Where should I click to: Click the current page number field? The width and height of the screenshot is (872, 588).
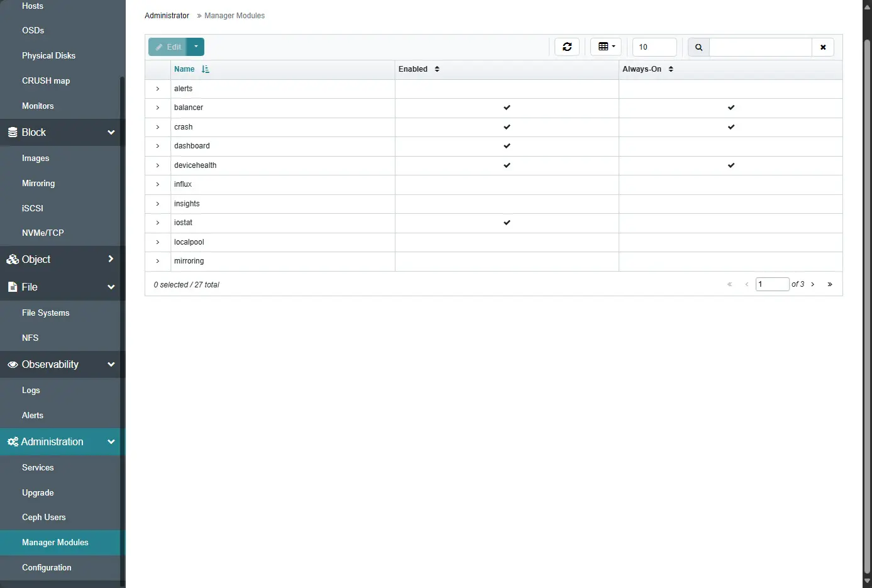click(x=772, y=284)
